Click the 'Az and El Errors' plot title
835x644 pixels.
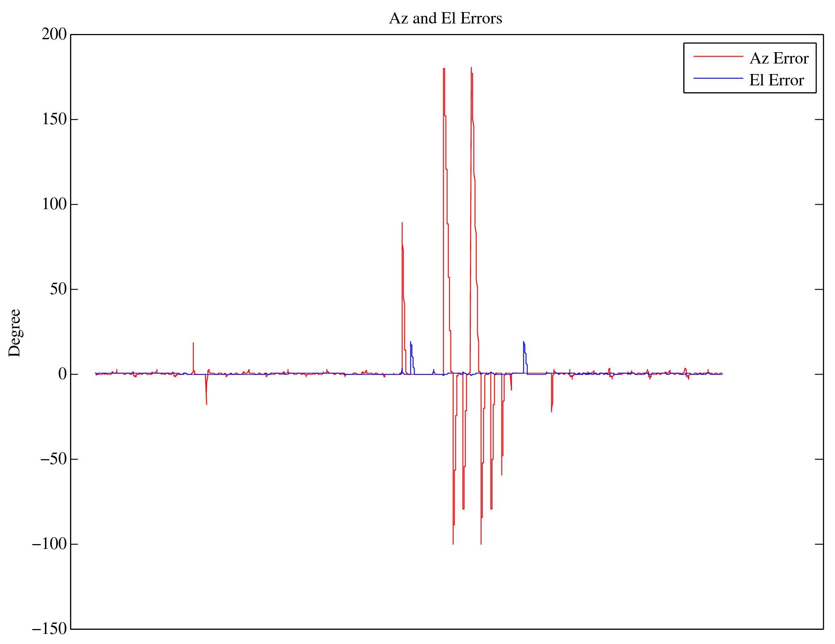click(x=445, y=19)
